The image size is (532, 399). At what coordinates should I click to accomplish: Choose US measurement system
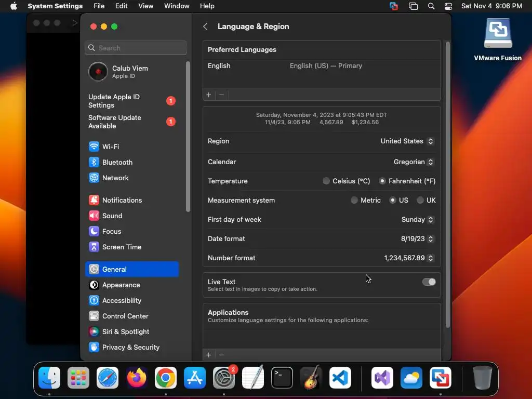tap(393, 200)
